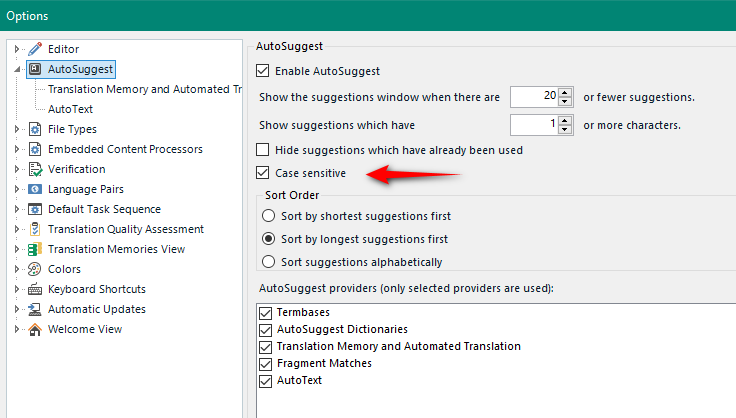This screenshot has width=736, height=418.
Task: Uncheck Translation Memory and Automated Translation provider
Action: click(x=266, y=347)
